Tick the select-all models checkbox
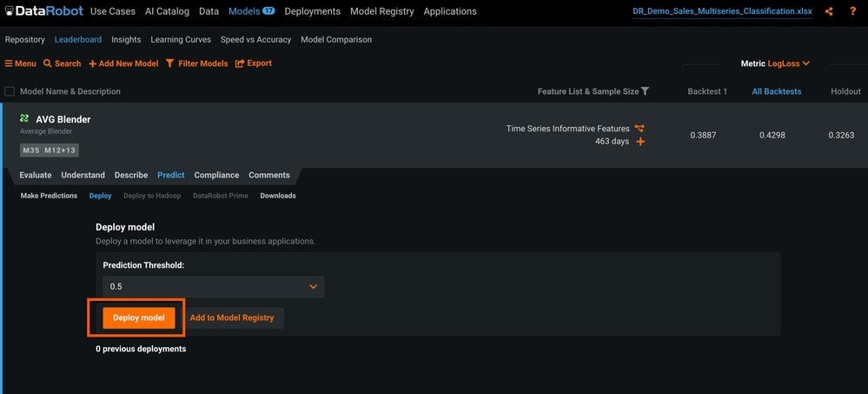Viewport: 868px width, 394px height. click(10, 91)
